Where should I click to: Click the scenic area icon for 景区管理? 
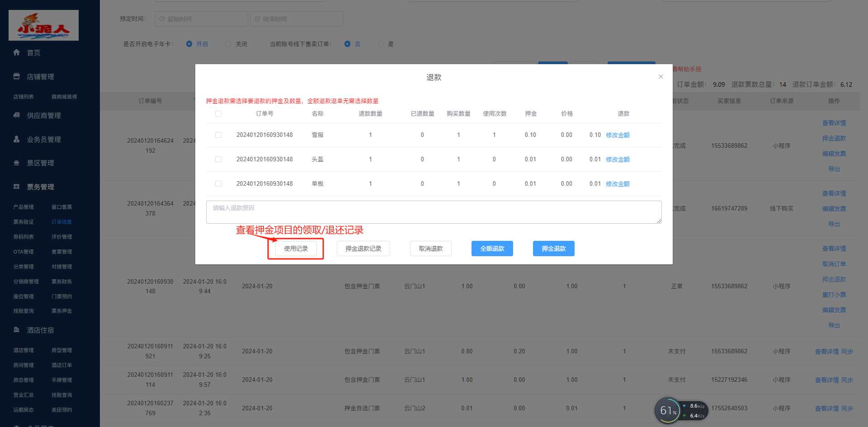[x=17, y=163]
